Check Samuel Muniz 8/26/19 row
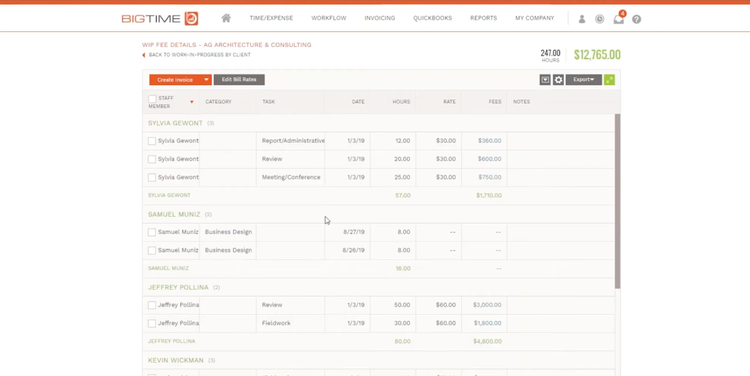 point(152,250)
